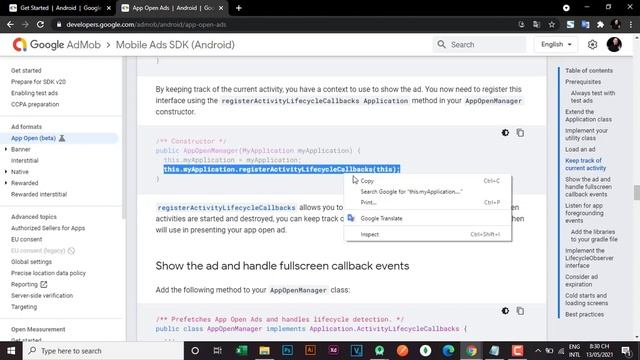Open site settings gear icon
This screenshot has width=640, height=360.
click(x=592, y=44)
